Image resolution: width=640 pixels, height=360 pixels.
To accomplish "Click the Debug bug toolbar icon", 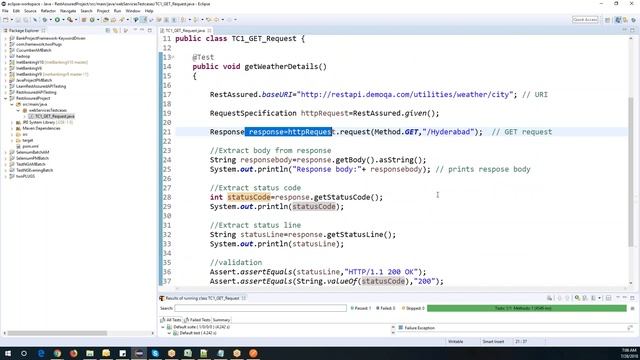I will [44, 20].
